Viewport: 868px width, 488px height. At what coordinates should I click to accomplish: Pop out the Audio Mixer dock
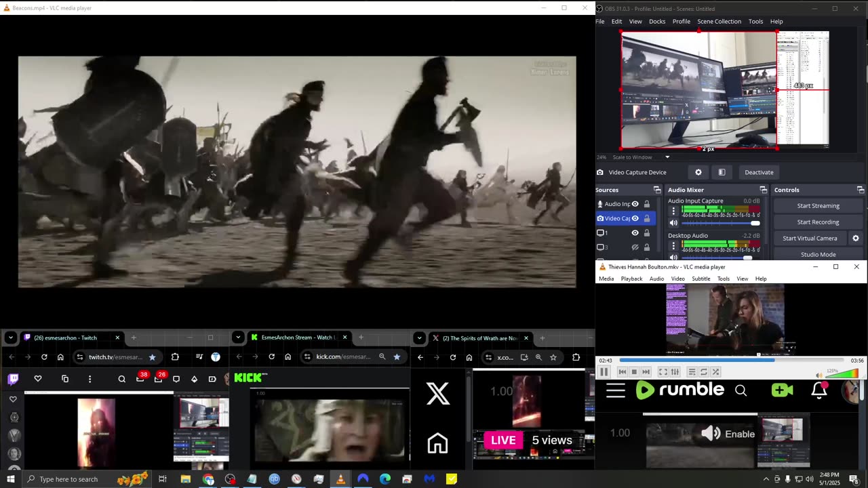(x=763, y=190)
